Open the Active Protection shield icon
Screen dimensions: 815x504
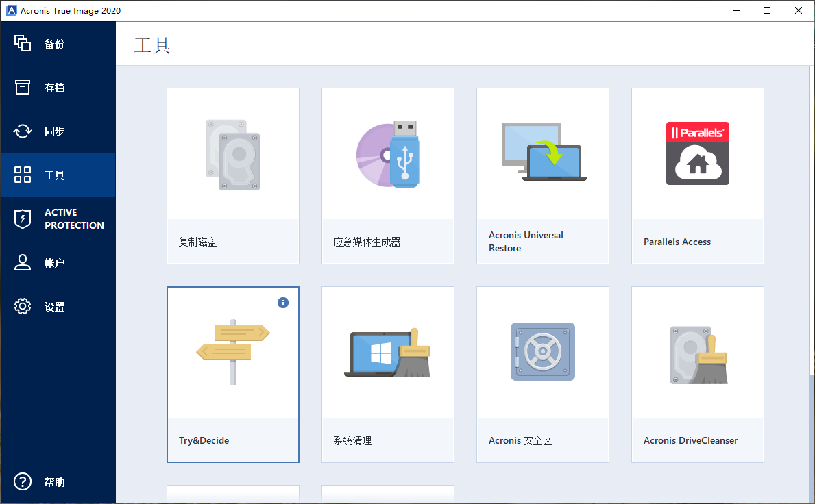click(x=23, y=218)
